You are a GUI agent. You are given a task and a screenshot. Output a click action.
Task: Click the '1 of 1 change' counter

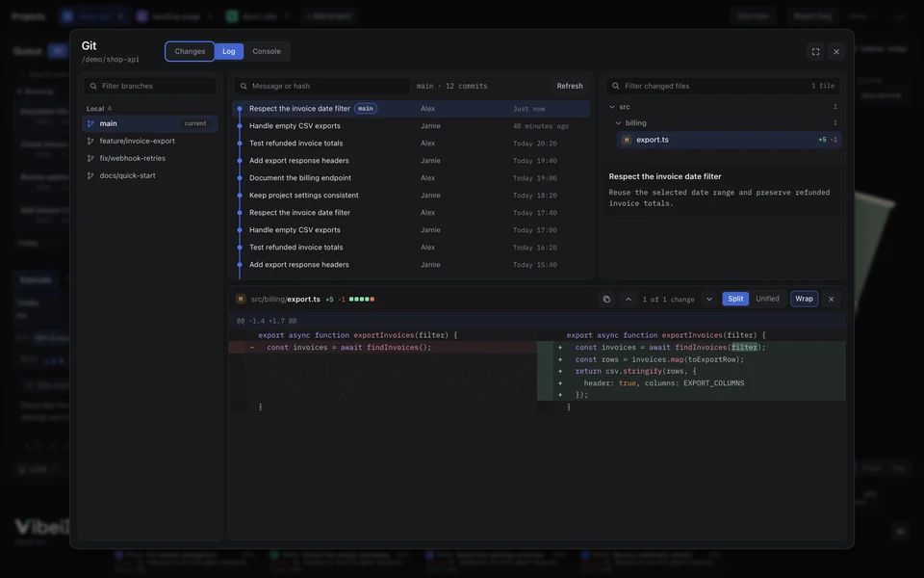668,299
